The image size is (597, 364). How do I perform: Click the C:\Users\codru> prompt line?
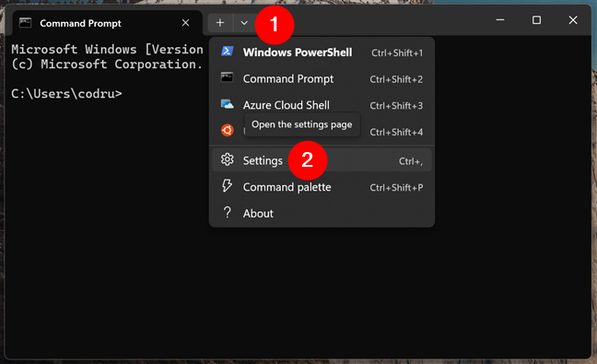66,94
